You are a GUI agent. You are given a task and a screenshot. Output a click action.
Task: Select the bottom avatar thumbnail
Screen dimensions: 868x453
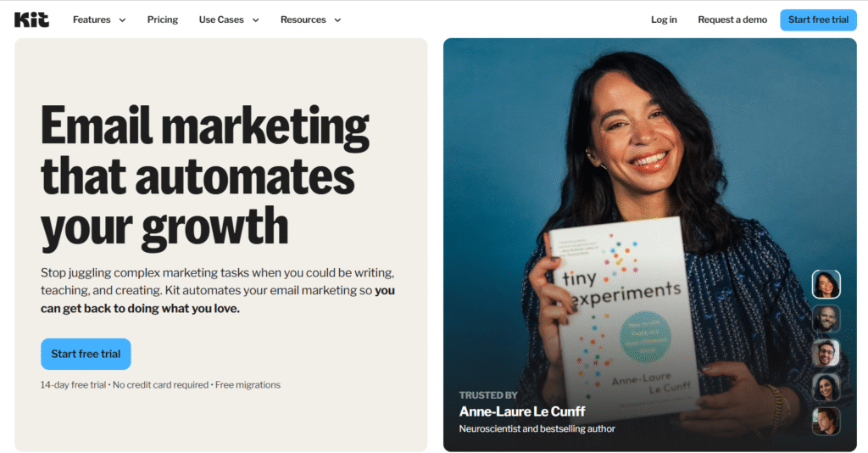(x=826, y=422)
